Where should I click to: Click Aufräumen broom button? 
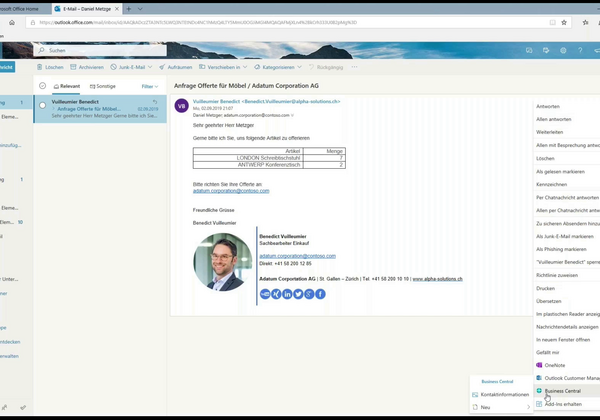(176, 67)
